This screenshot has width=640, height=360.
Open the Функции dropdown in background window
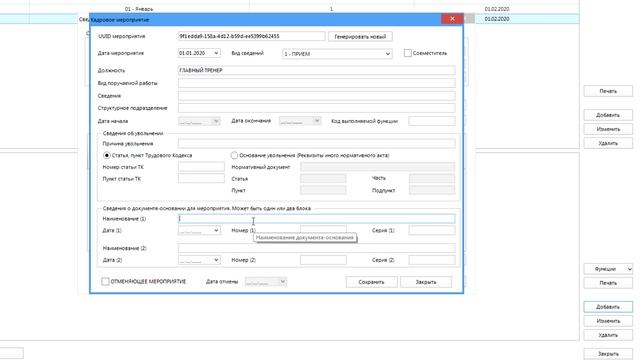(608, 269)
